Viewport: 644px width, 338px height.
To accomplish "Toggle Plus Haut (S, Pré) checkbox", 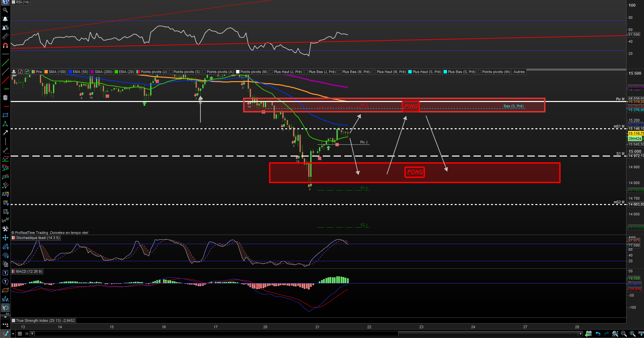I will coord(410,72).
